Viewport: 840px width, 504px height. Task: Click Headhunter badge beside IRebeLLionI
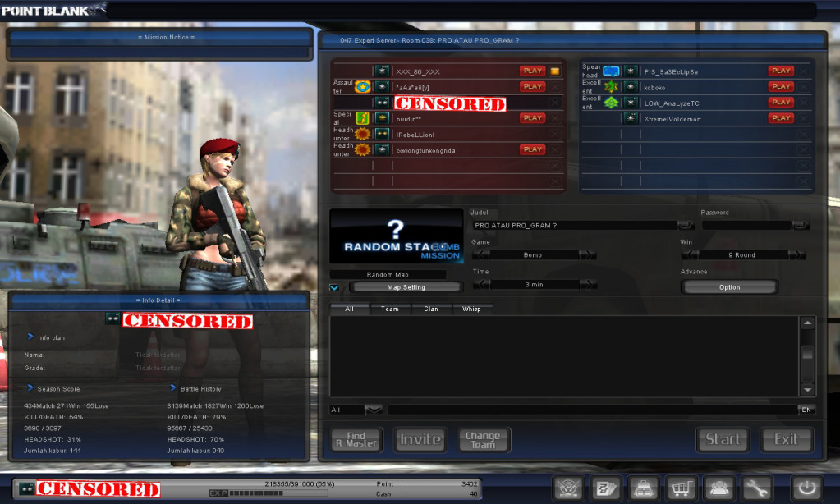click(x=363, y=134)
